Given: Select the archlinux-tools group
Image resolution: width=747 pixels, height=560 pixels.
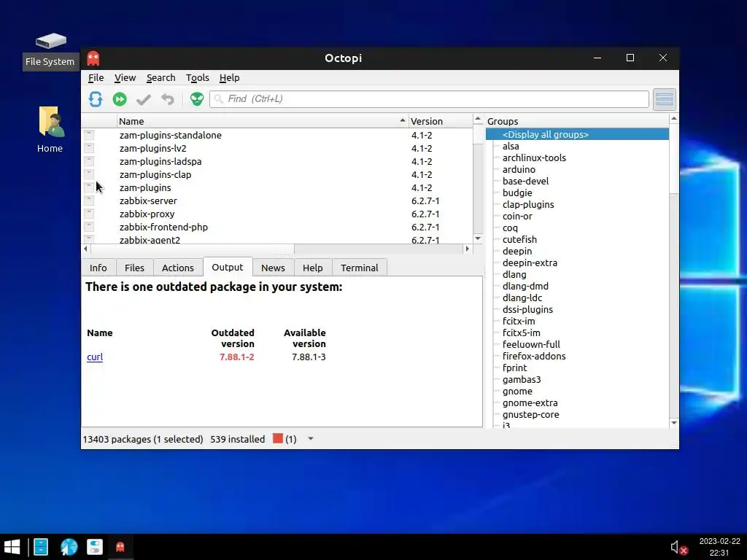Looking at the screenshot, I should (x=534, y=157).
